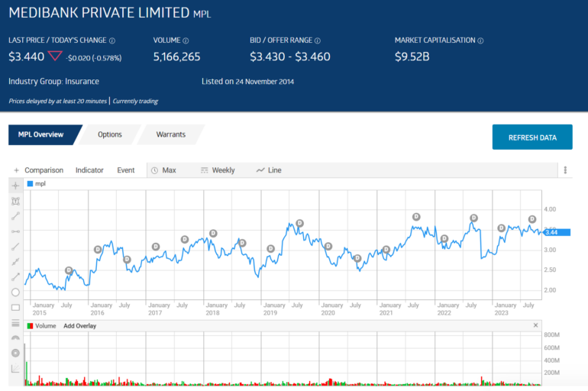The width and height of the screenshot is (588, 391).
Task: Select the rectangle drawing tool
Action: tap(15, 308)
